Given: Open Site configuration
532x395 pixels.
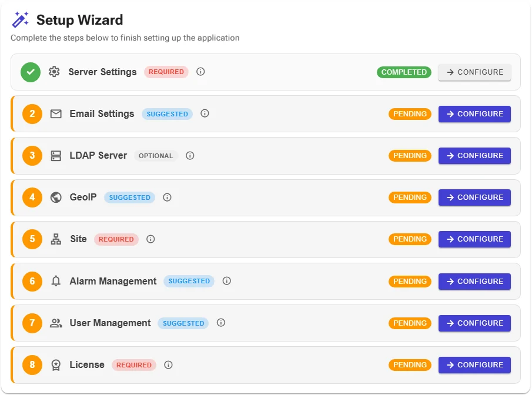Looking at the screenshot, I should (x=474, y=239).
